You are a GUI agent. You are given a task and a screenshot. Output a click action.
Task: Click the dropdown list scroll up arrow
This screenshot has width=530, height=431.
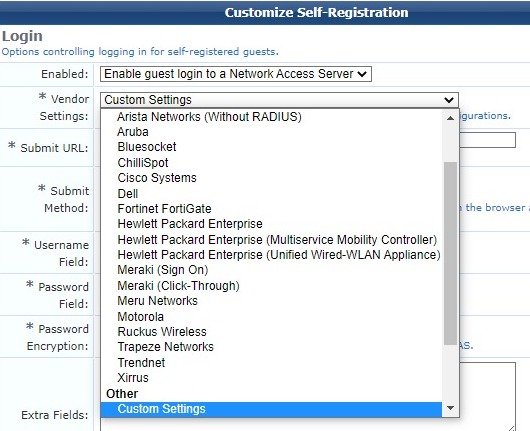(450, 118)
